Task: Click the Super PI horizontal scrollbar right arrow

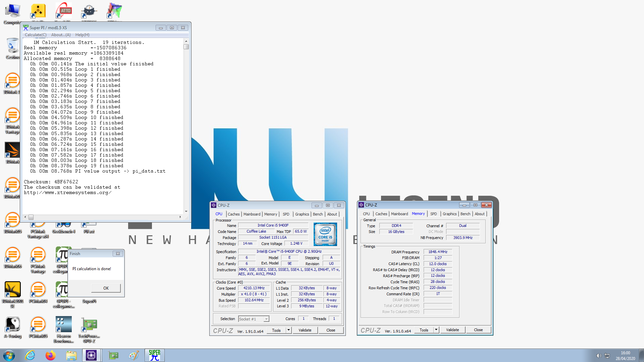Action: [x=180, y=217]
